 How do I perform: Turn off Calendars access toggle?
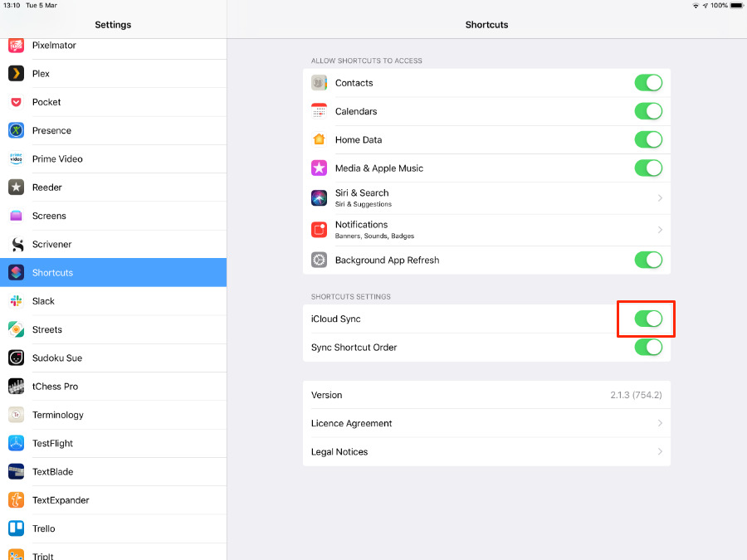pos(648,111)
